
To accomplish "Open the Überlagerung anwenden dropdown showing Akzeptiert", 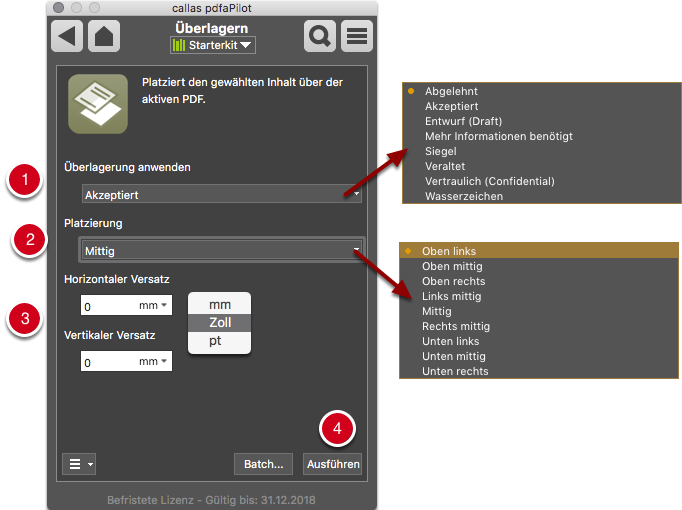I will click(221, 194).
